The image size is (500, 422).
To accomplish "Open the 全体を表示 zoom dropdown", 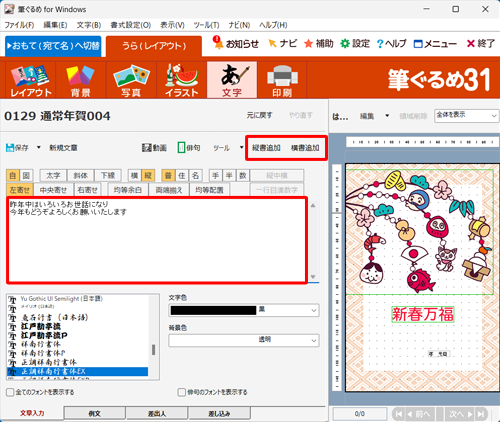I will point(466,116).
